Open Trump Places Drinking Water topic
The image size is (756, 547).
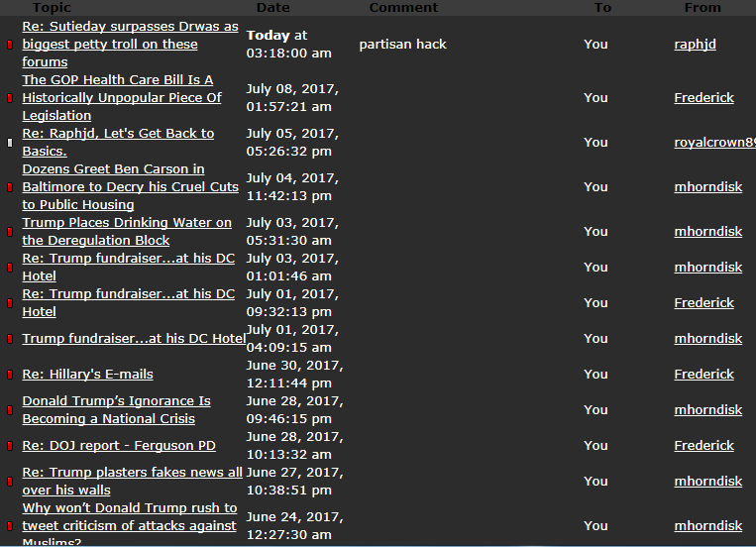point(127,231)
